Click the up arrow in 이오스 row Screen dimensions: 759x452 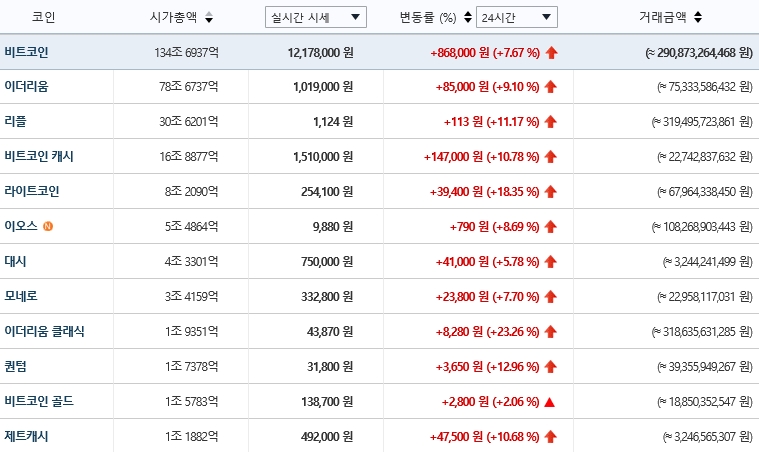[x=550, y=226]
